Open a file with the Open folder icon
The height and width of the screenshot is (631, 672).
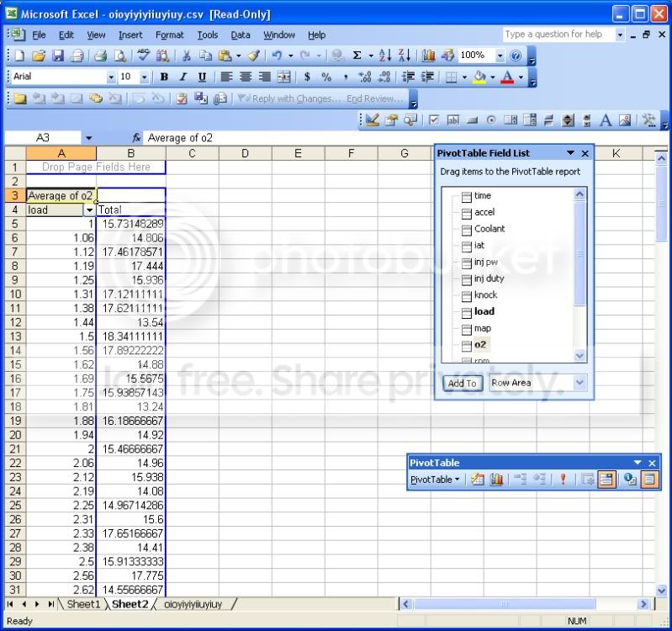click(x=39, y=56)
